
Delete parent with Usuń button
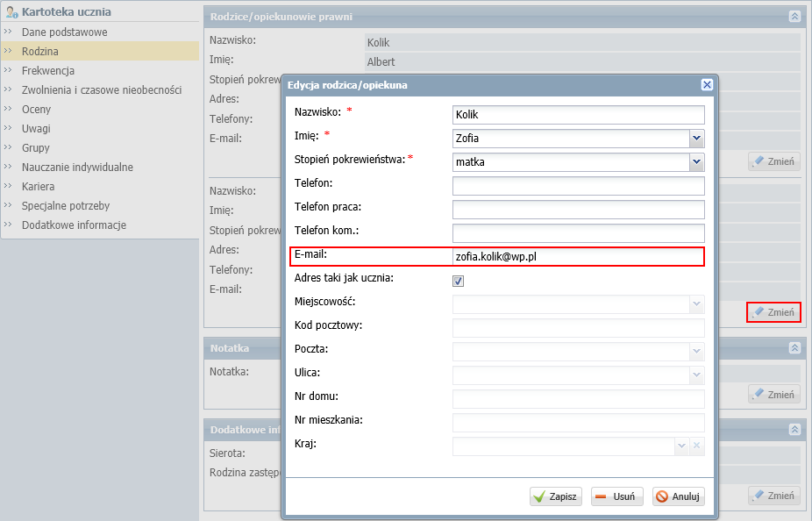pos(616,496)
